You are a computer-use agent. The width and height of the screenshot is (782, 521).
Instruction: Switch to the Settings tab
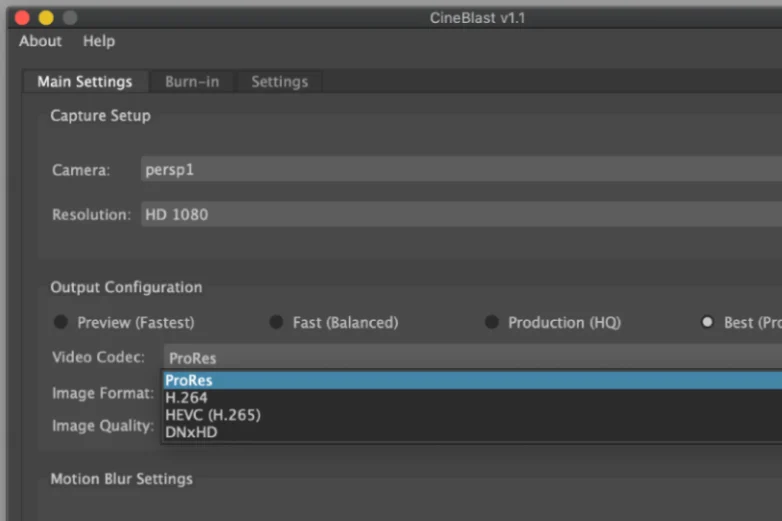[279, 82]
